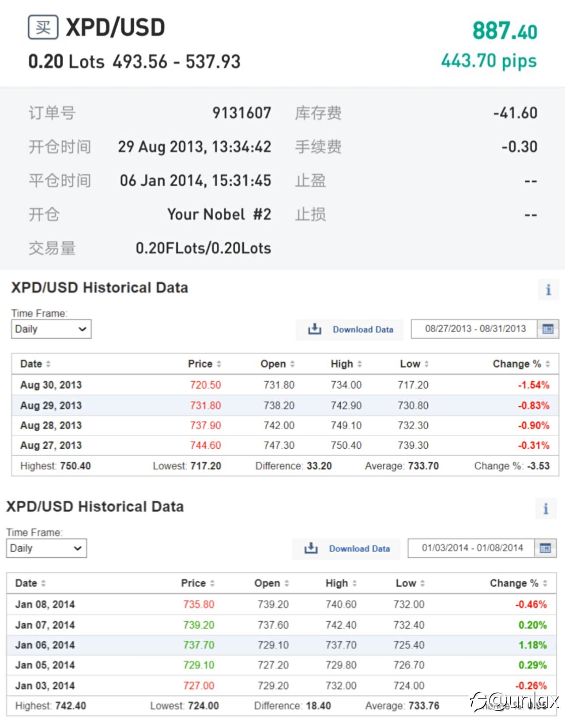
Task: Click the info icon beside the first Historical Data heading
Action: (x=548, y=290)
